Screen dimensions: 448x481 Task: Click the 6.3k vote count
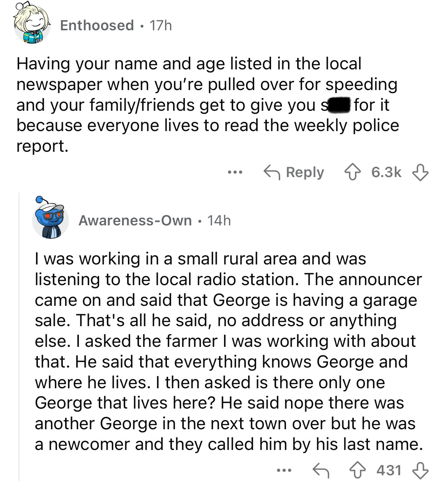386,172
